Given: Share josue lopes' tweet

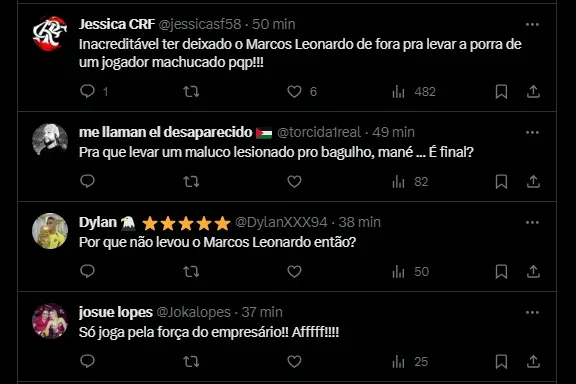Looking at the screenshot, I should 533,361.
